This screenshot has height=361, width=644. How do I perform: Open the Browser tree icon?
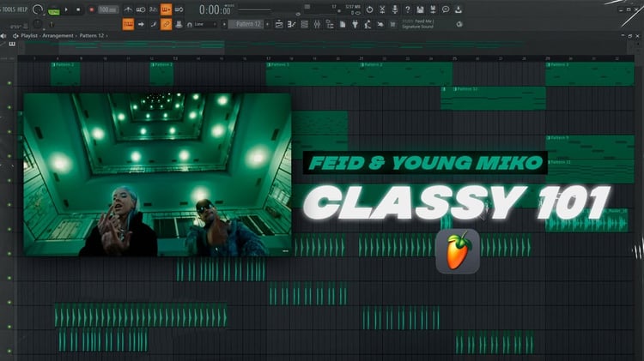(330, 25)
